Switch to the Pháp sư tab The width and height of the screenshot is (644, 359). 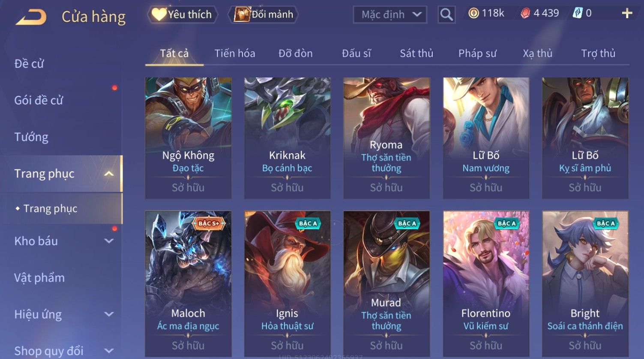(x=477, y=53)
